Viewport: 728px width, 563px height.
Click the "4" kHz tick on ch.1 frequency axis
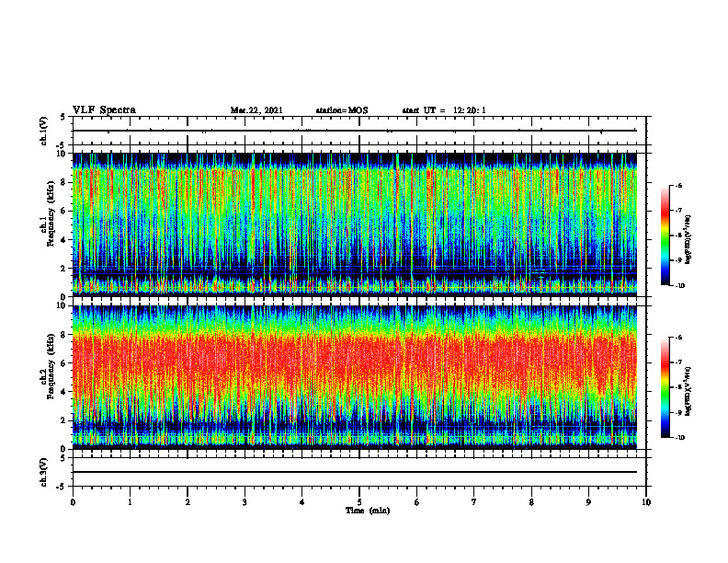(x=64, y=240)
